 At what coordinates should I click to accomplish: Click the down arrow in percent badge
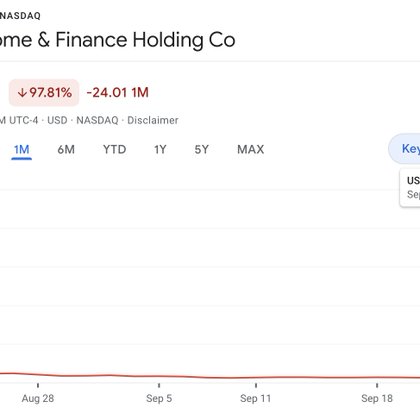(x=22, y=93)
